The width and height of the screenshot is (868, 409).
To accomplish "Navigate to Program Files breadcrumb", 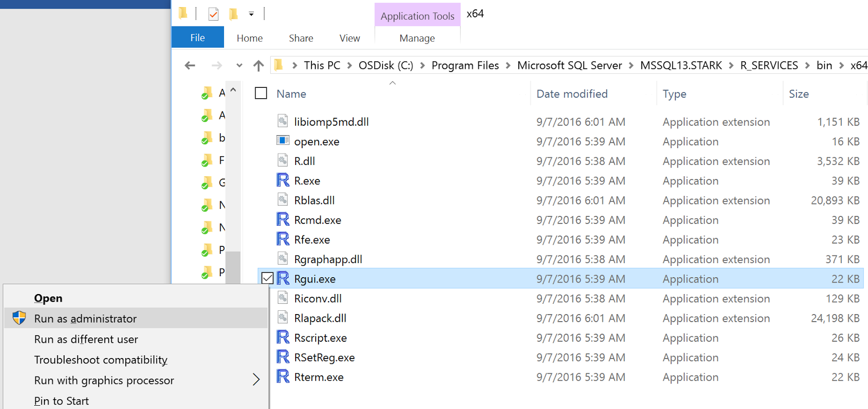I will tap(465, 66).
